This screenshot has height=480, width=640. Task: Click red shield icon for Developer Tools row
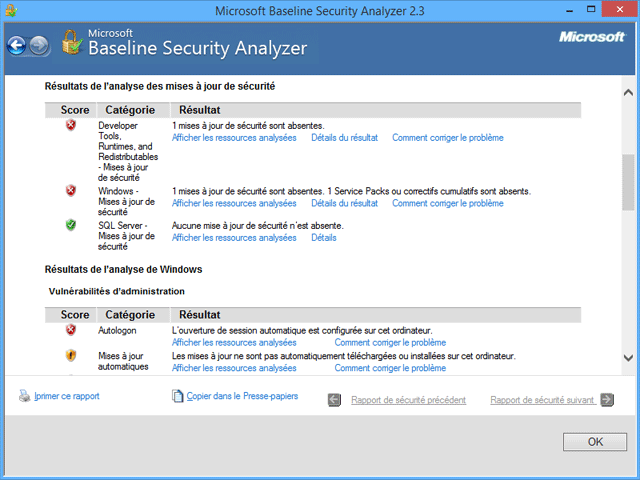click(71, 125)
